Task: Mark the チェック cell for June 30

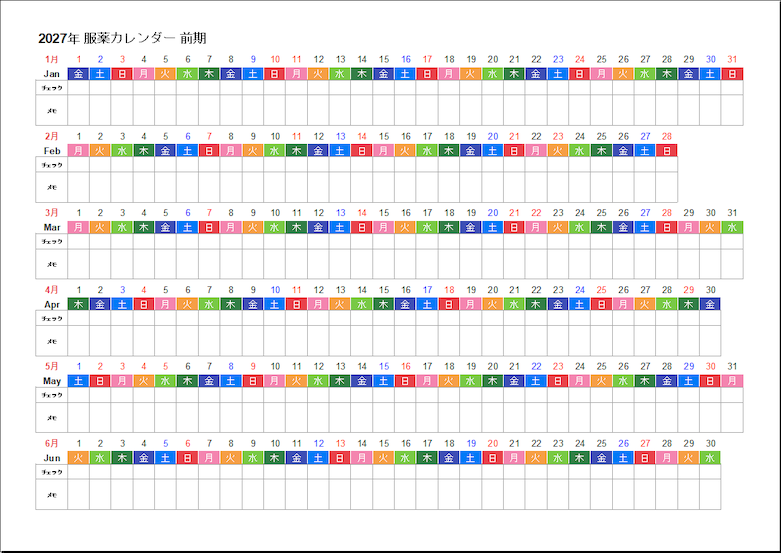Action: pyautogui.click(x=710, y=472)
